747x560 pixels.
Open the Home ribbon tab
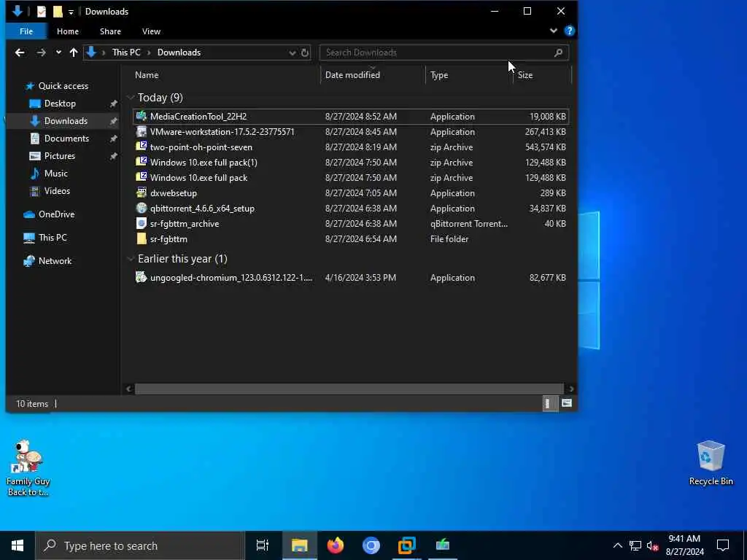coord(68,31)
